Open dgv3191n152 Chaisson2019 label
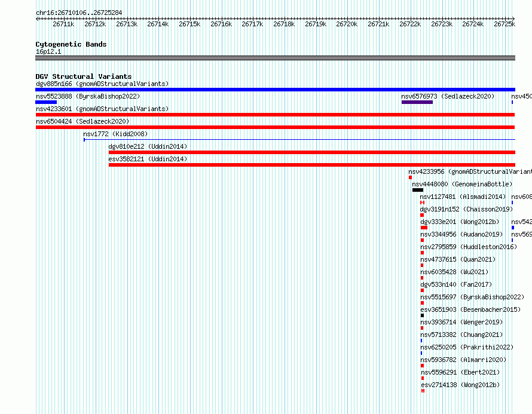The height and width of the screenshot is (414, 532). coord(466,209)
